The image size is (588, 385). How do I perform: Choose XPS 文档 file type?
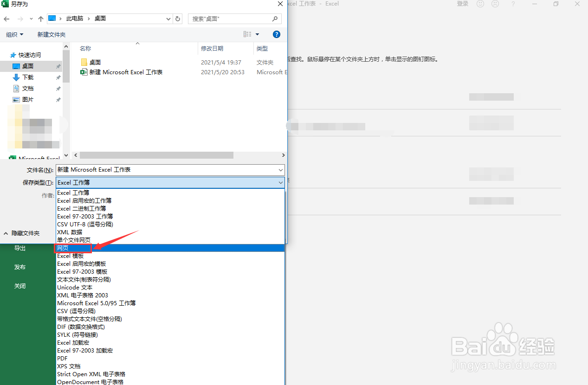(170, 366)
